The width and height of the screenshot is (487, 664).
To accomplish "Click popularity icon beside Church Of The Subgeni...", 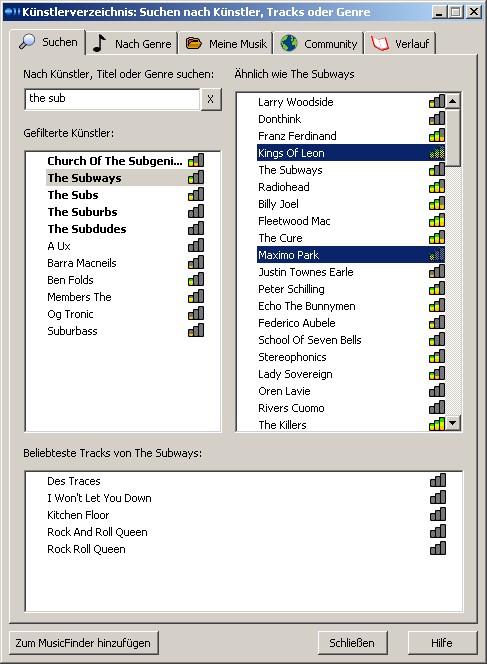I will 196,160.
